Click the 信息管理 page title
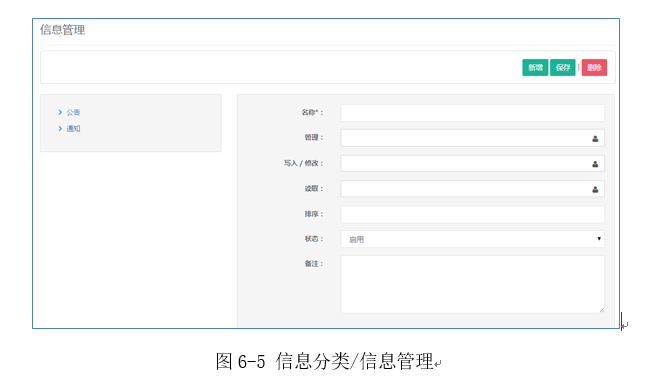Screen dimensions: 663x380 coord(63,30)
